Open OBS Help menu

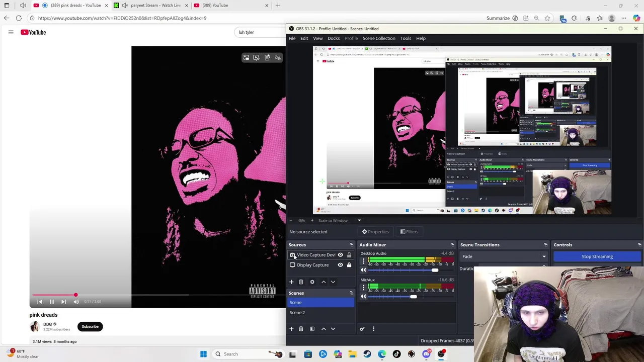(421, 38)
